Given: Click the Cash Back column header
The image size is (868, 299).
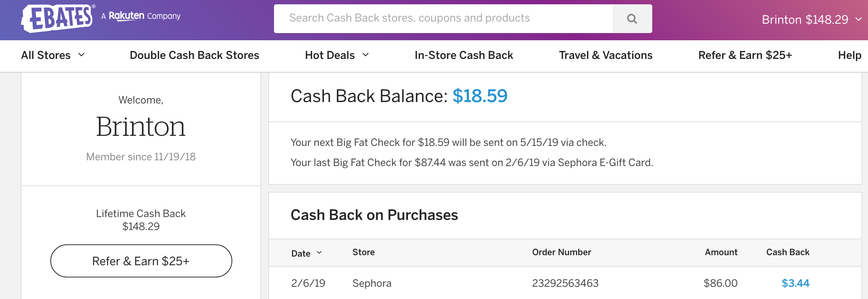Looking at the screenshot, I should [x=787, y=252].
